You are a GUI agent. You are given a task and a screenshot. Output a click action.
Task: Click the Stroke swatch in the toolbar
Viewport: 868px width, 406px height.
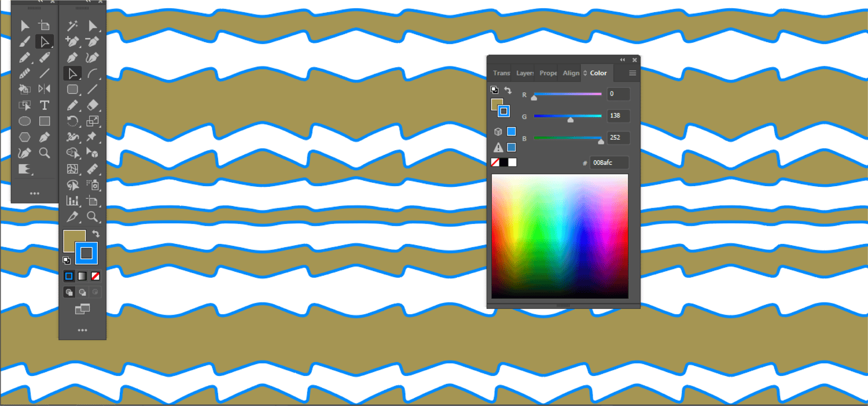(x=86, y=253)
